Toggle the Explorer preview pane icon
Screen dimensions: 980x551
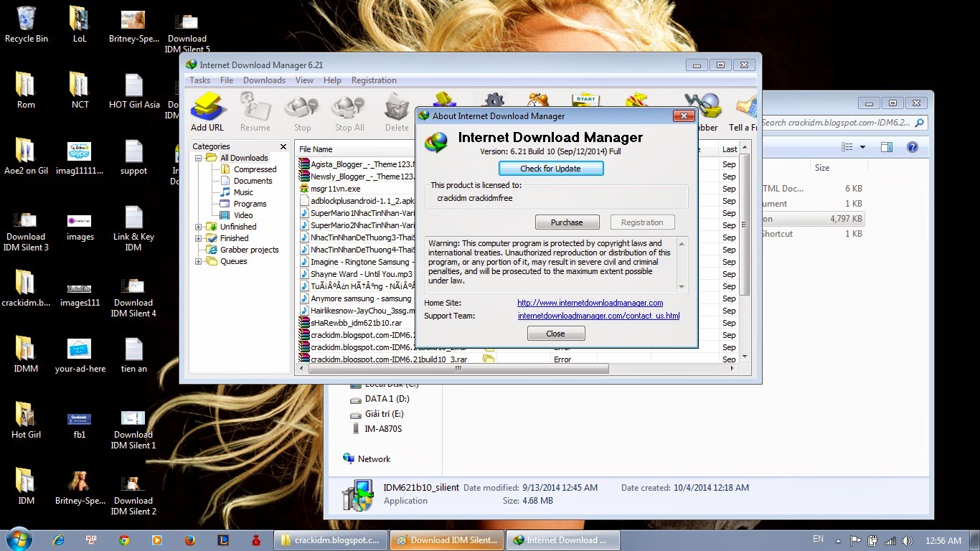point(887,147)
